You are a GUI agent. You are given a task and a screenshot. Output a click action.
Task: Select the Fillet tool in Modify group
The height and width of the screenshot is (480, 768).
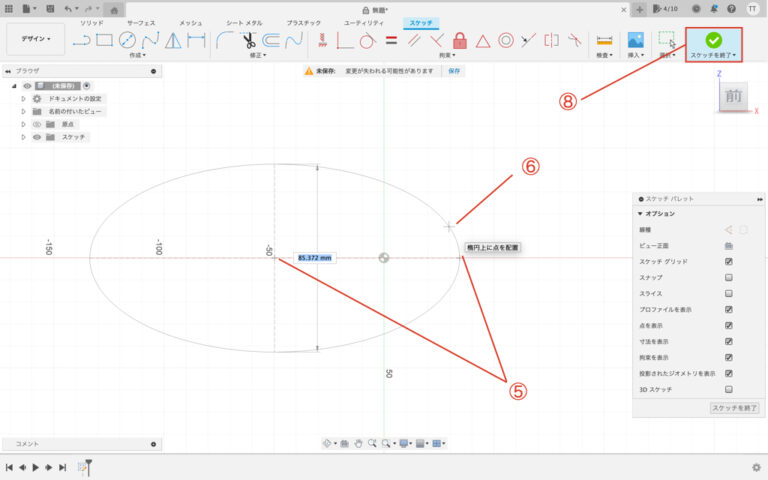click(225, 41)
